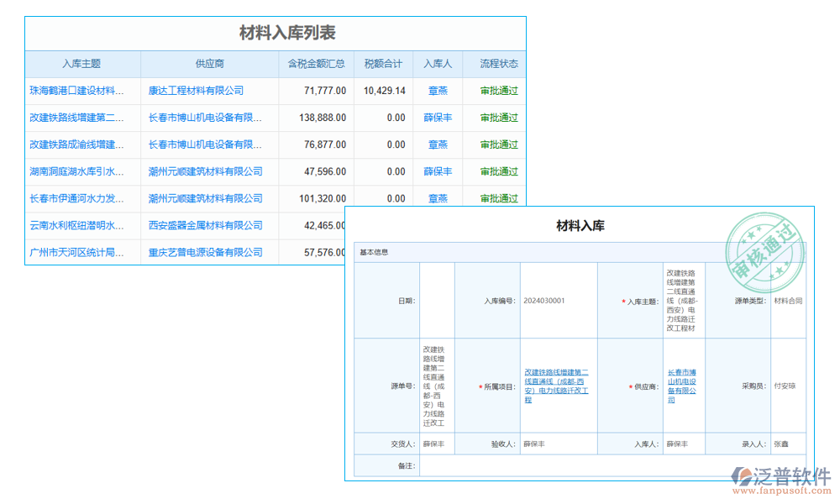Screen dimensions: 840x504
Task: Click the 税额合计 column header
Action: 383,63
